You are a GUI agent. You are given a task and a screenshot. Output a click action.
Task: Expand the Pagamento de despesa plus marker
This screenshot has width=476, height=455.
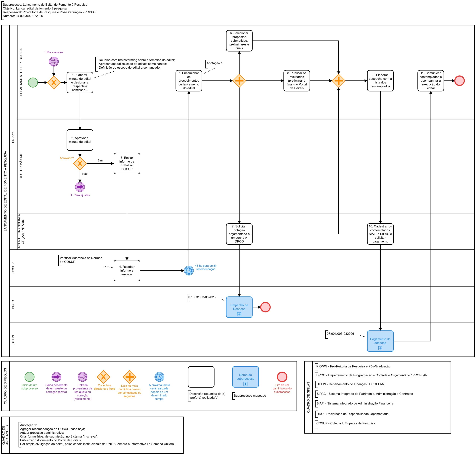point(380,348)
